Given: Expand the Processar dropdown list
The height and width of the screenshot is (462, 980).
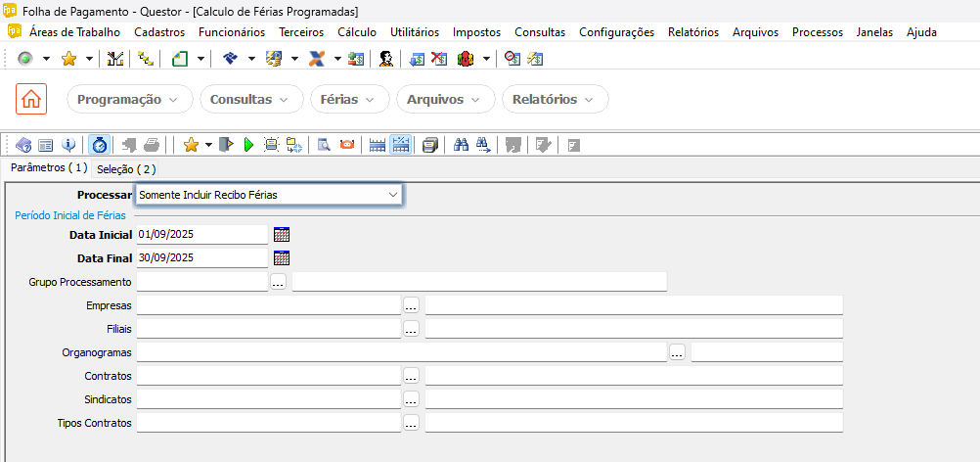Looking at the screenshot, I should [392, 195].
